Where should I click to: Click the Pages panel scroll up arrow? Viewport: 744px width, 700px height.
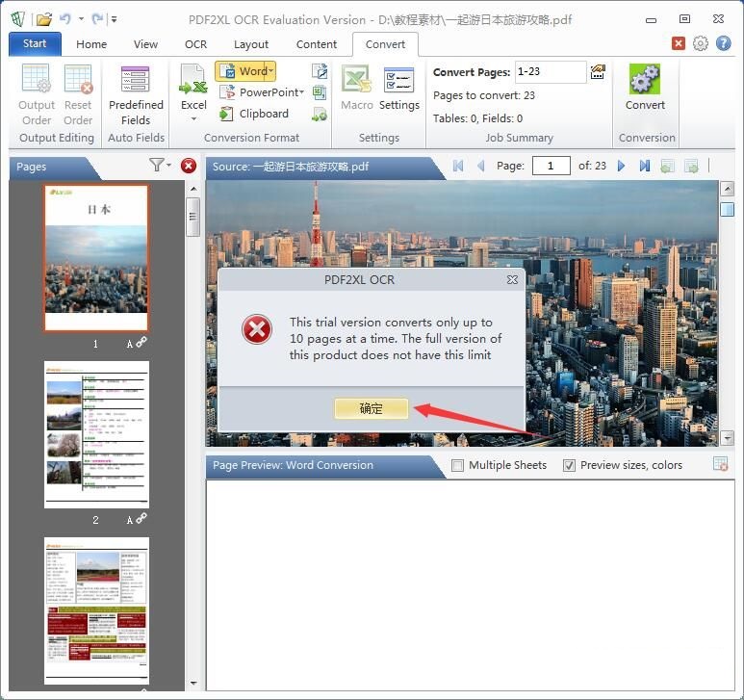click(193, 189)
